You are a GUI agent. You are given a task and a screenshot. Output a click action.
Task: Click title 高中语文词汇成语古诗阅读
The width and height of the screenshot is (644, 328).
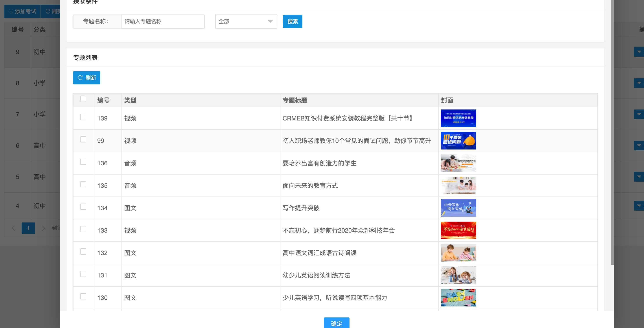(x=320, y=253)
